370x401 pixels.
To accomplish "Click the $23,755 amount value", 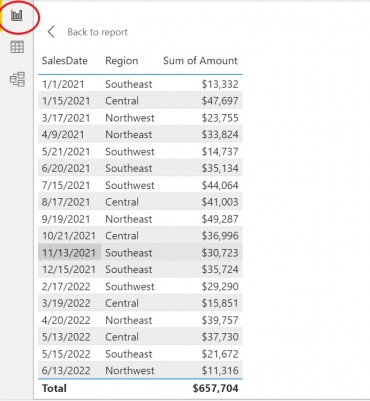I will click(x=220, y=118).
